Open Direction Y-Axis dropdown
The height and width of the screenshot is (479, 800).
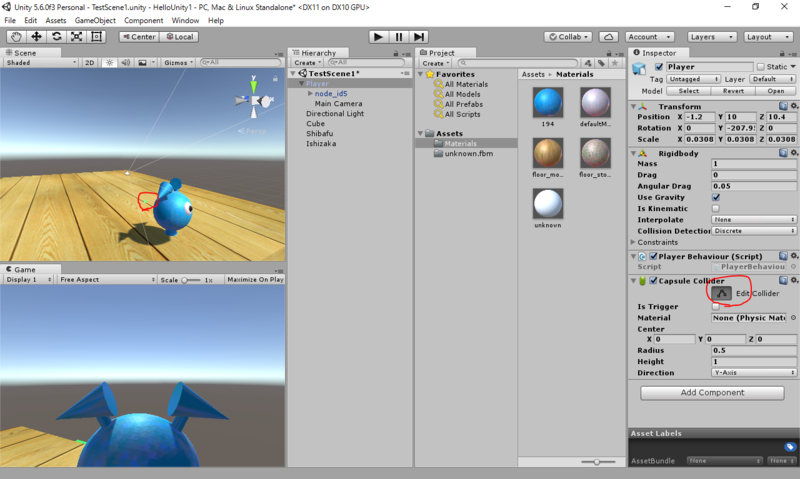tap(754, 373)
